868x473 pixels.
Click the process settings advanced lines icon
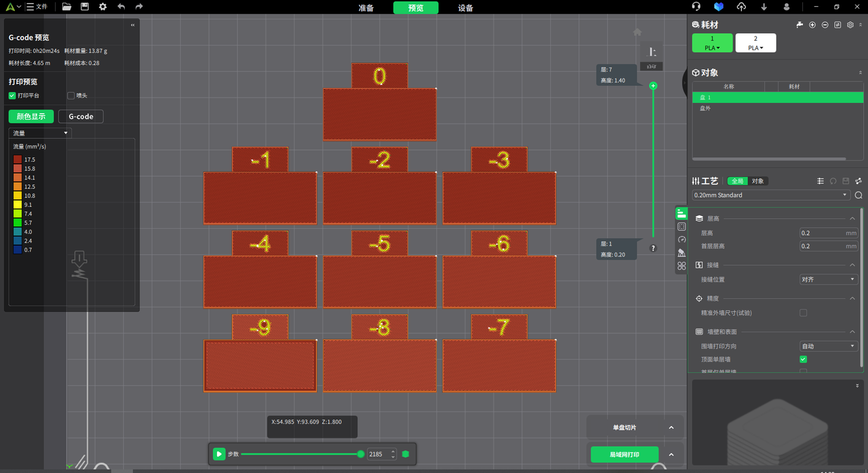click(821, 181)
